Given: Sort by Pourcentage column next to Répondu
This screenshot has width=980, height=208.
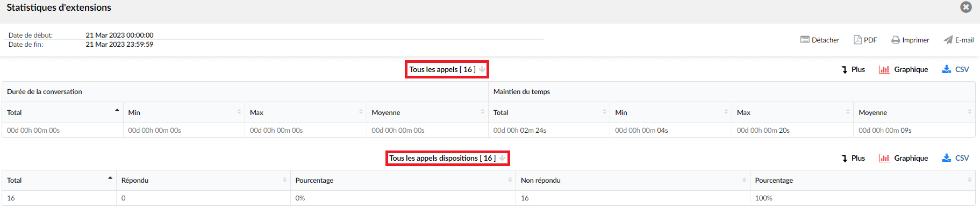Looking at the screenshot, I should [x=403, y=180].
